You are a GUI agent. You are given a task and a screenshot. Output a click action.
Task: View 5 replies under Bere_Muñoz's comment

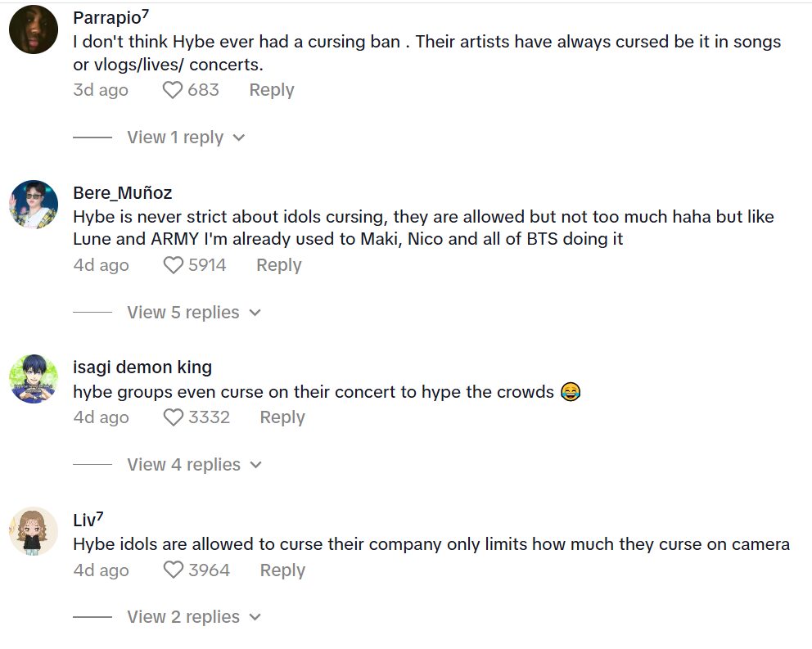pyautogui.click(x=183, y=312)
